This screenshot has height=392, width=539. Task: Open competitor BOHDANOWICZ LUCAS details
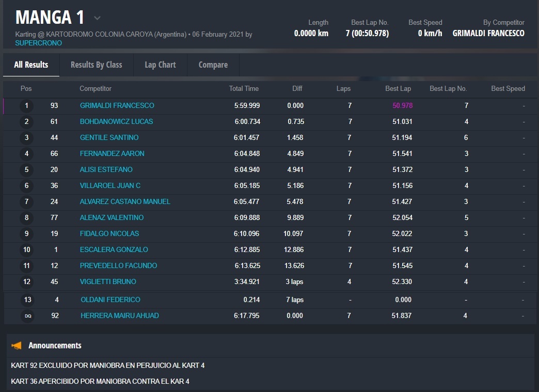[x=116, y=121]
